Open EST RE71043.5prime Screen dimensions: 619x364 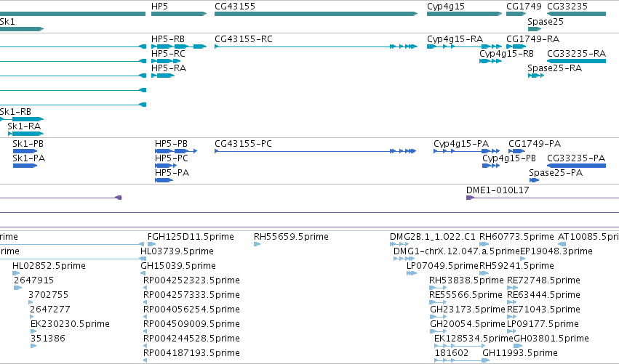pyautogui.click(x=512, y=317)
